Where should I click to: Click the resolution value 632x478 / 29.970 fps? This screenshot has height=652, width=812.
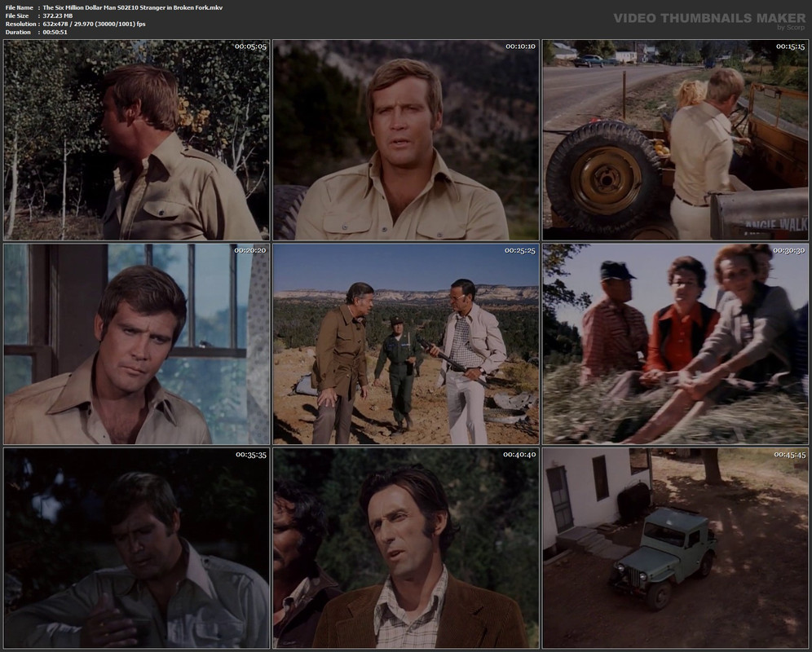(x=94, y=24)
